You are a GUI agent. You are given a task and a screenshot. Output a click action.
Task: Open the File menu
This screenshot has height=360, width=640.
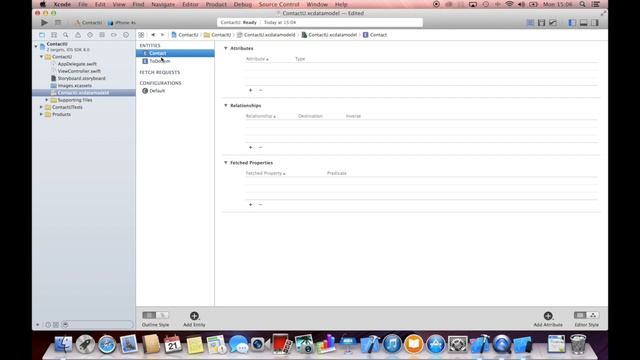pyautogui.click(x=83, y=4)
